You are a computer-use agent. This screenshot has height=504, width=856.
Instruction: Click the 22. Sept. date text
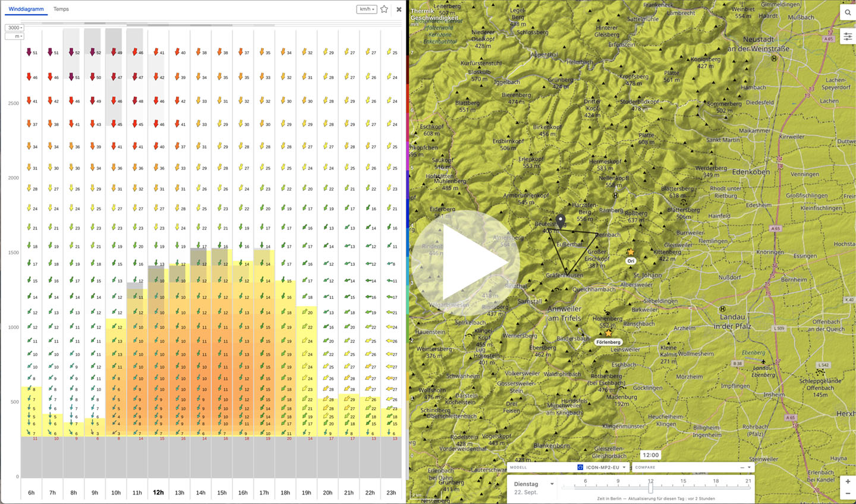pyautogui.click(x=525, y=492)
